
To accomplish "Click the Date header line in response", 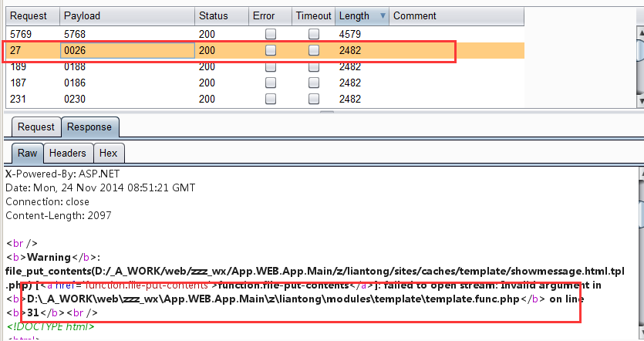I will [x=100, y=187].
